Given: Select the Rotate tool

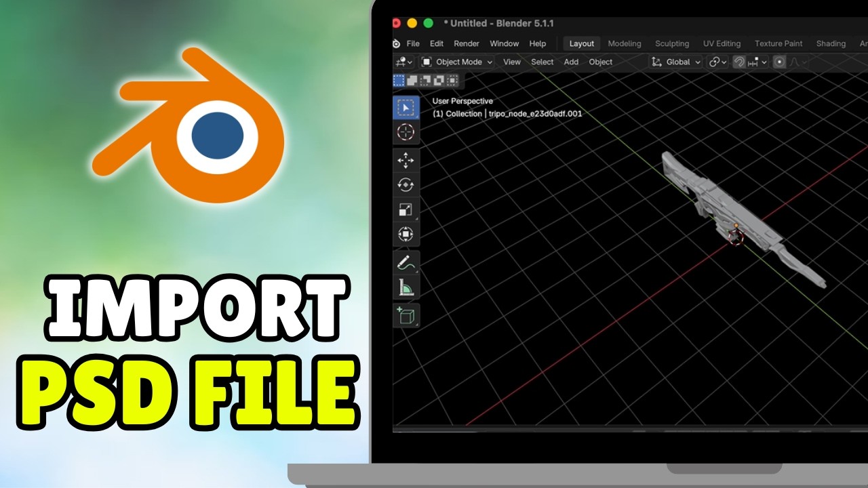Looking at the screenshot, I should 406,184.
